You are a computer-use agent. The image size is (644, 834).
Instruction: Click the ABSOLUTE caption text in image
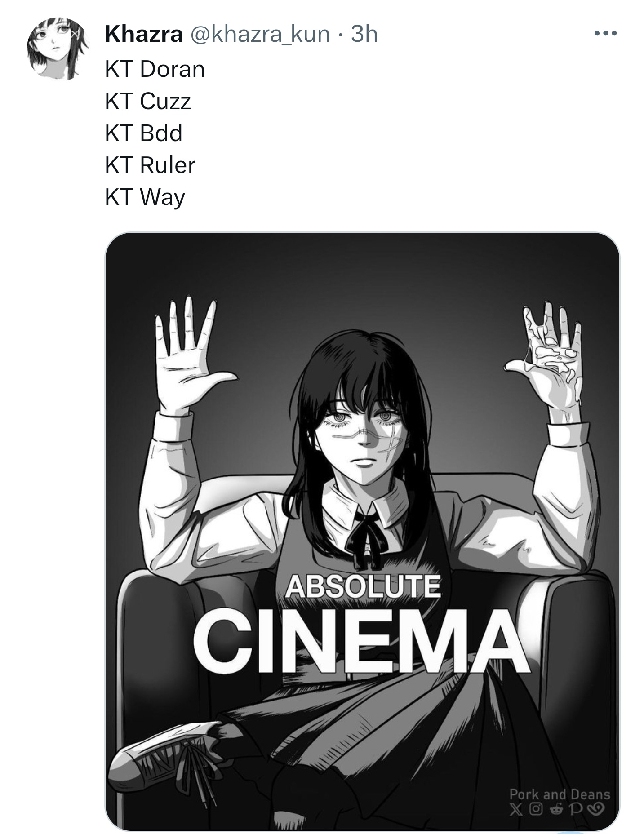coord(362,586)
